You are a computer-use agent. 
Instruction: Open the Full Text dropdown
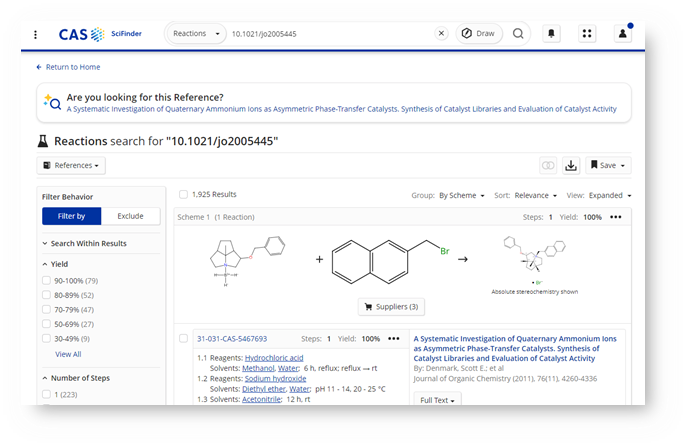437,399
